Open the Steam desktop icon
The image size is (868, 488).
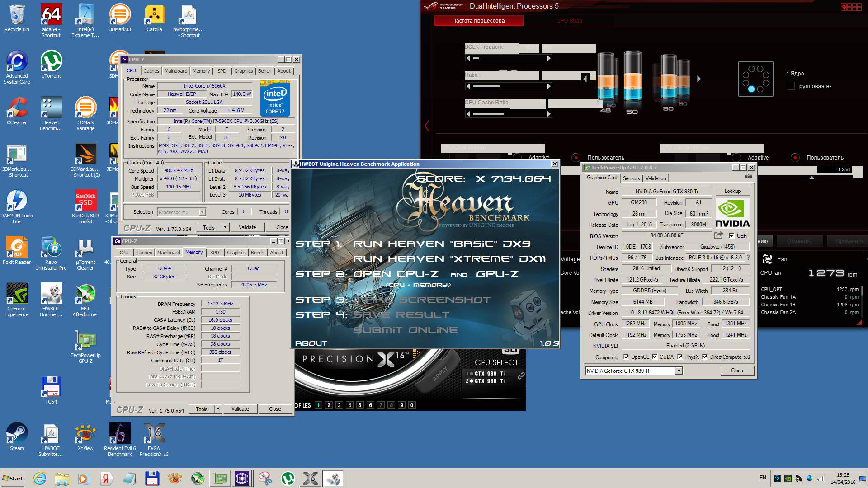point(17,436)
